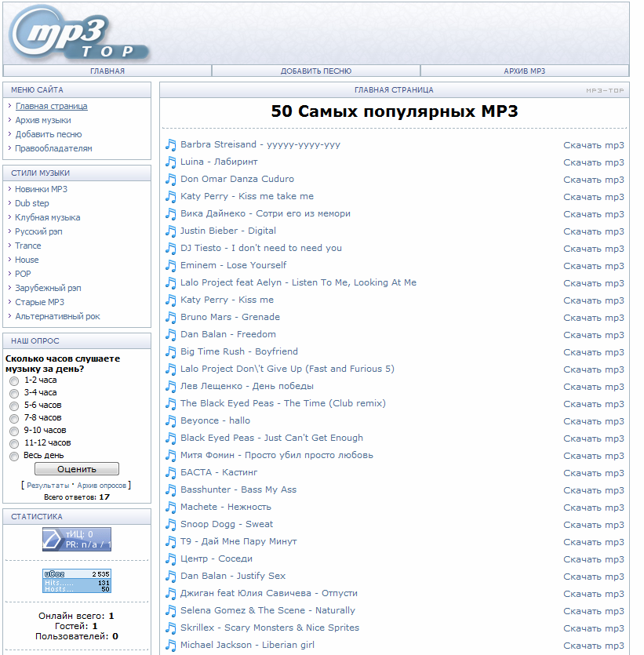644x655 pixels.
Task: Open the АРХИВ MP3 navigation tab
Action: (525, 71)
